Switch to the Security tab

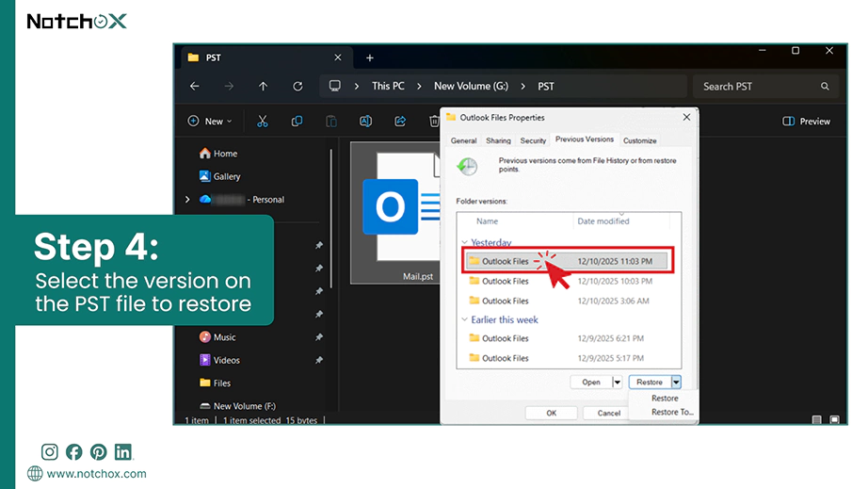[533, 140]
